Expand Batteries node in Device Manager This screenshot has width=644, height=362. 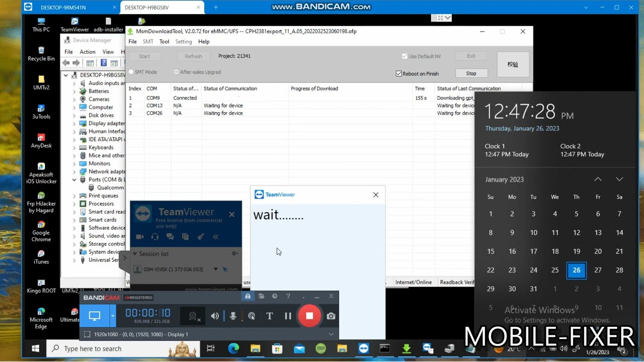74,92
